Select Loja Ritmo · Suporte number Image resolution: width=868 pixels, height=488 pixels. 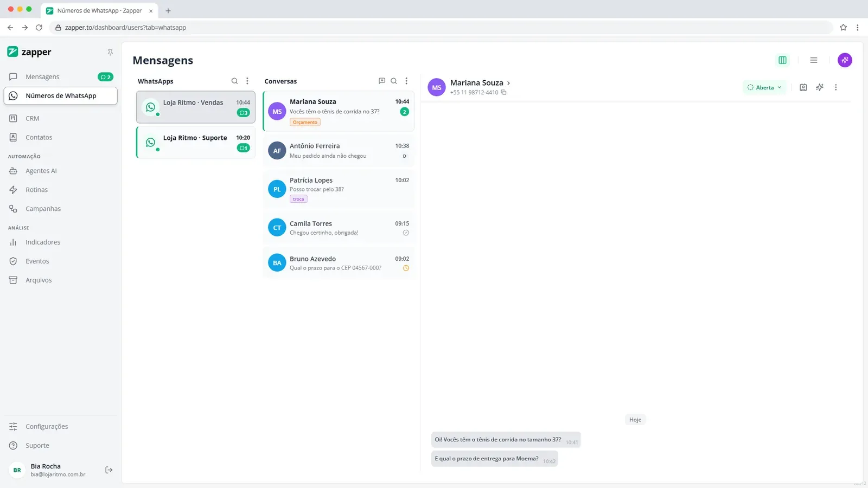pyautogui.click(x=196, y=143)
